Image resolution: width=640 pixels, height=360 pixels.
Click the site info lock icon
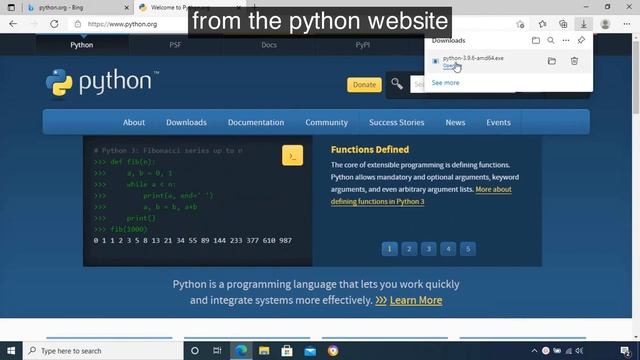point(78,24)
